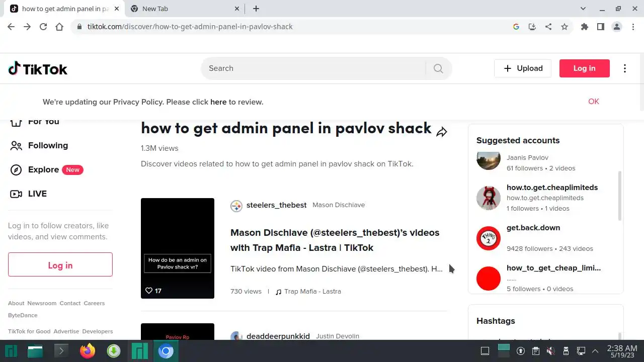
Task: Click the browser address bar URL
Action: coord(190,27)
